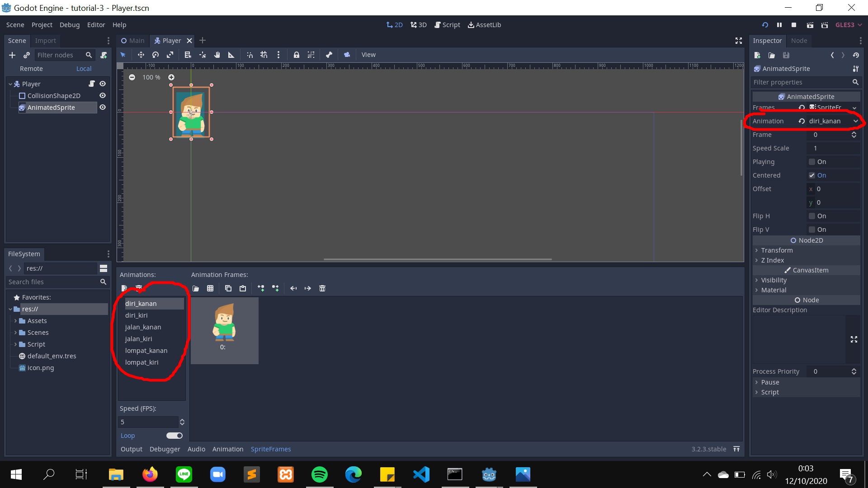This screenshot has width=868, height=488.
Task: Select the Remote scene tree button
Action: (x=31, y=69)
